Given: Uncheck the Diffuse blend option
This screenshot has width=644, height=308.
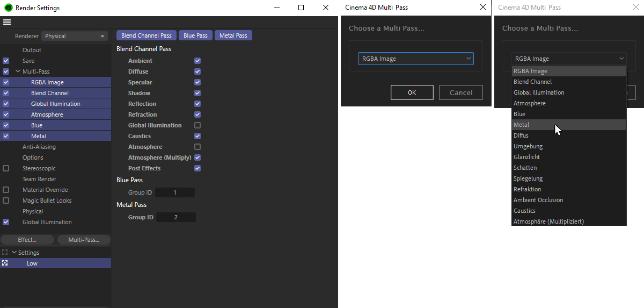Looking at the screenshot, I should 197,71.
